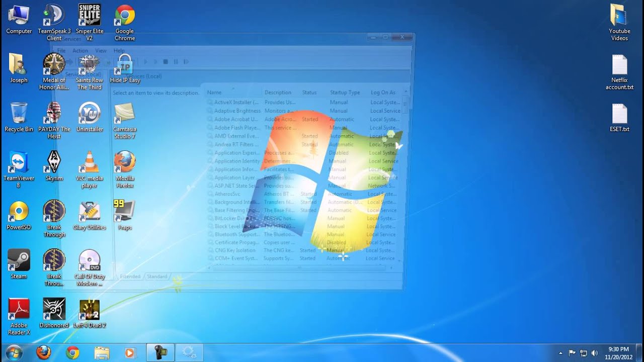Open the Help menu in Services

pos(119,51)
